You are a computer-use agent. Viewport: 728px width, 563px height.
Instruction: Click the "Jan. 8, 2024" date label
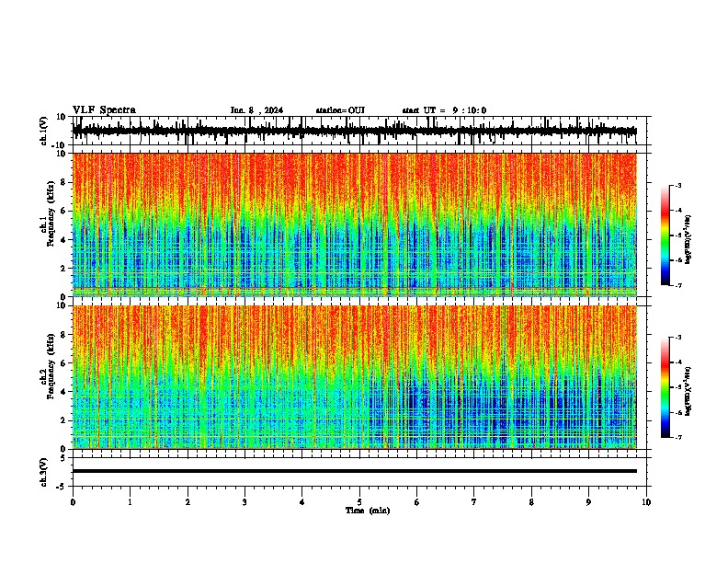(256, 110)
